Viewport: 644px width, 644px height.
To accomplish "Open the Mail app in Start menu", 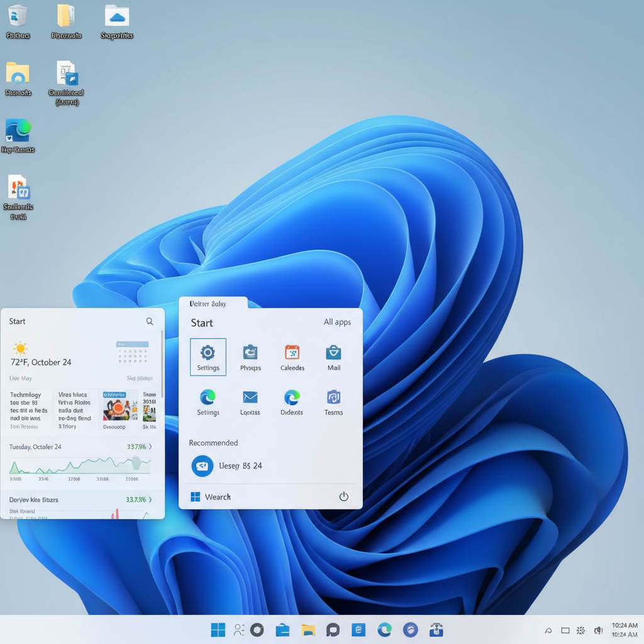I will click(x=333, y=357).
